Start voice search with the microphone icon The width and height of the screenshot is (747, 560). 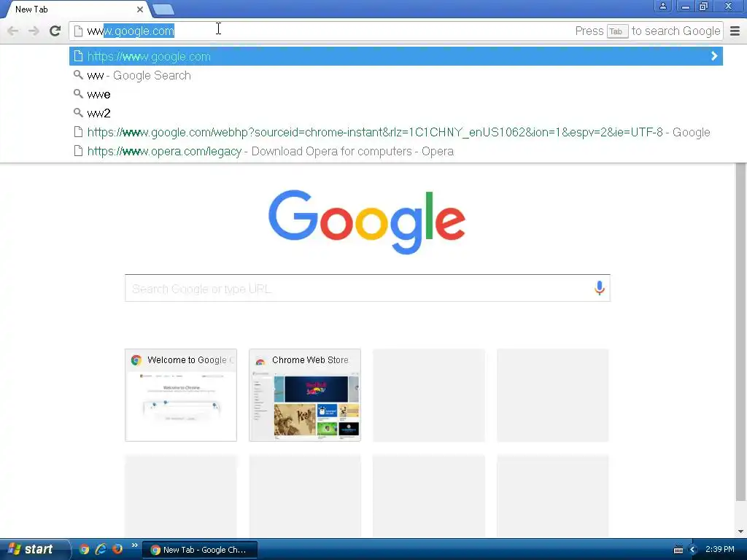coord(600,288)
